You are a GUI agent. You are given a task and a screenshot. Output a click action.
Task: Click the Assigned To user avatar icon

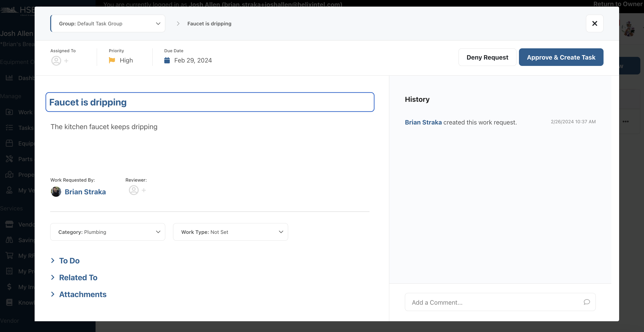tap(56, 61)
